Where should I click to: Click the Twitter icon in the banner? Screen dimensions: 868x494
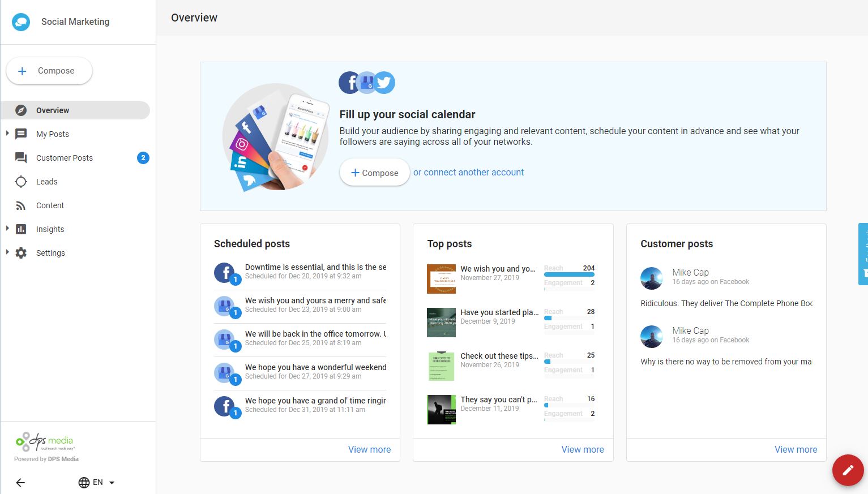[x=384, y=83]
